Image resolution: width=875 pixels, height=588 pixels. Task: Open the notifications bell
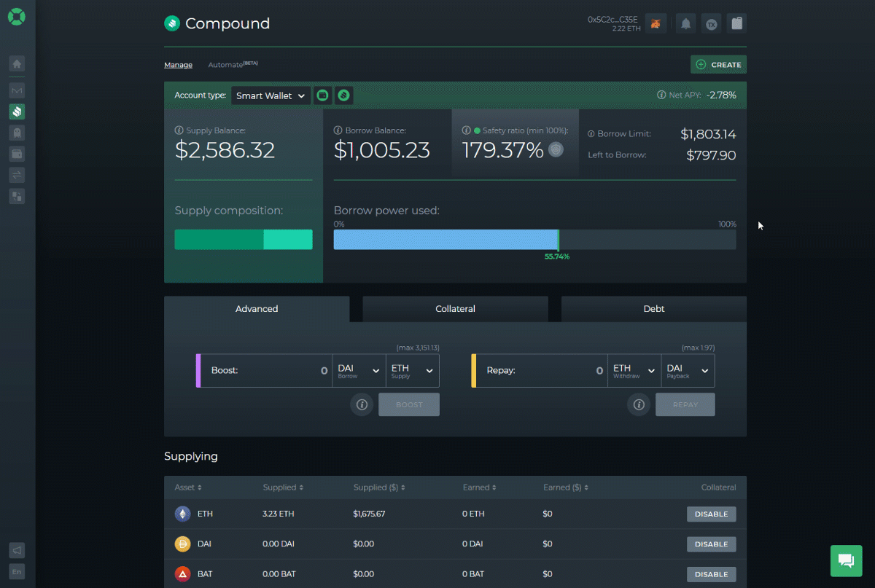click(685, 23)
